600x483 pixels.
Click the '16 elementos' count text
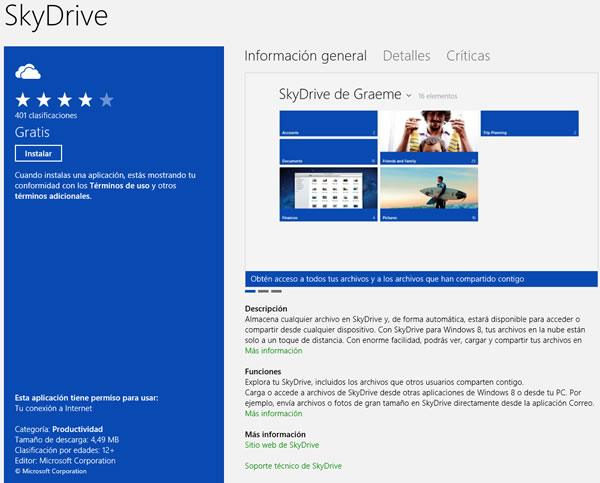437,96
